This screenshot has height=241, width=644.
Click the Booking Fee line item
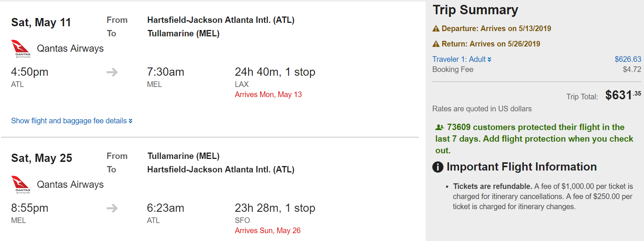[453, 69]
